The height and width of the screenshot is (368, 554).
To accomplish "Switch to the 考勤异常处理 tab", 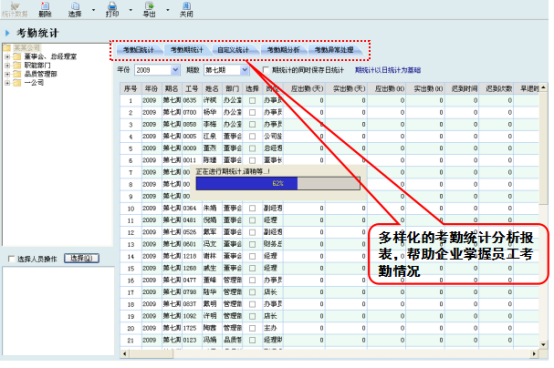I will [334, 50].
